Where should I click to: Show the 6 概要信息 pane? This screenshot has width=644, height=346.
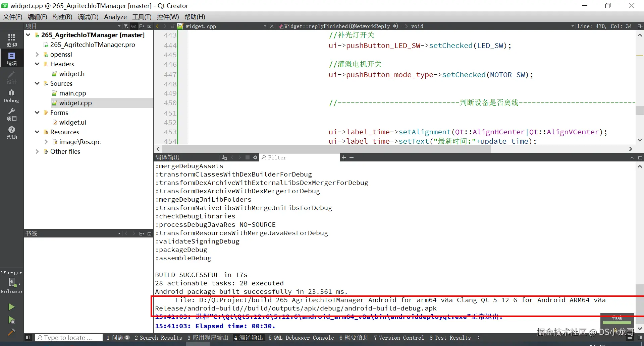pyautogui.click(x=354, y=338)
